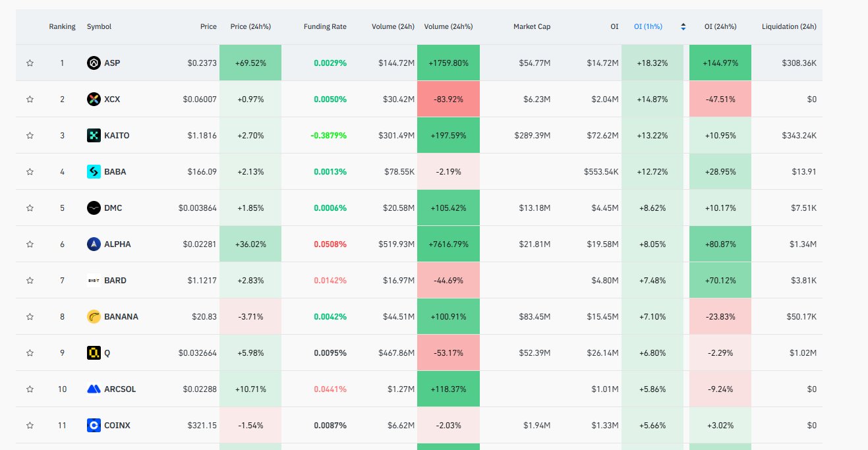
Task: Click the COINX coin logo icon
Action: click(94, 426)
